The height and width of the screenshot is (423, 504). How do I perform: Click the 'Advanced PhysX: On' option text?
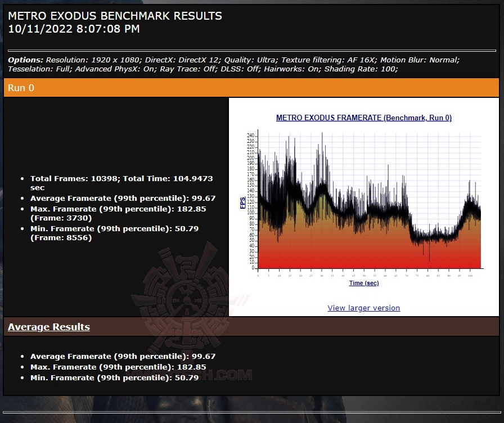click(115, 69)
